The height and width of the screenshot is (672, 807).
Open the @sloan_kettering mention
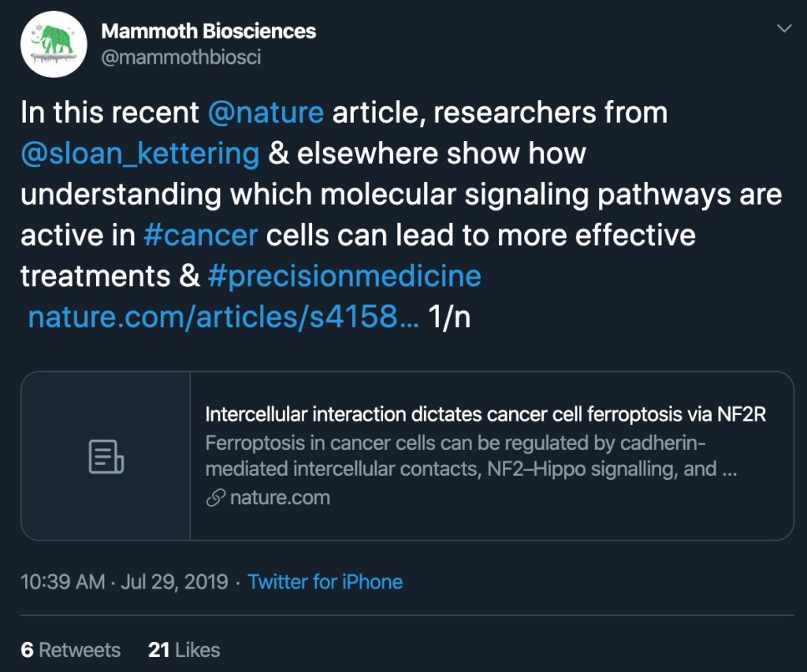140,154
